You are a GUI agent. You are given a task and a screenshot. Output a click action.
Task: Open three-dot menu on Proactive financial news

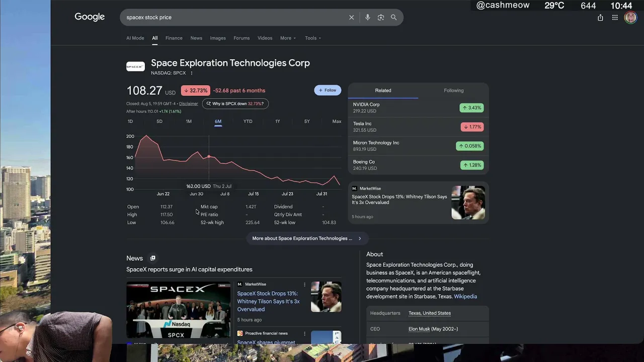point(304,333)
